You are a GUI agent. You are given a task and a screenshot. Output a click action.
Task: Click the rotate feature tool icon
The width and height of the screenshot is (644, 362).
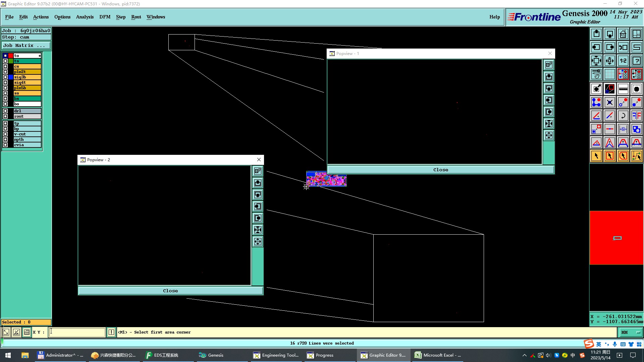coord(623,116)
